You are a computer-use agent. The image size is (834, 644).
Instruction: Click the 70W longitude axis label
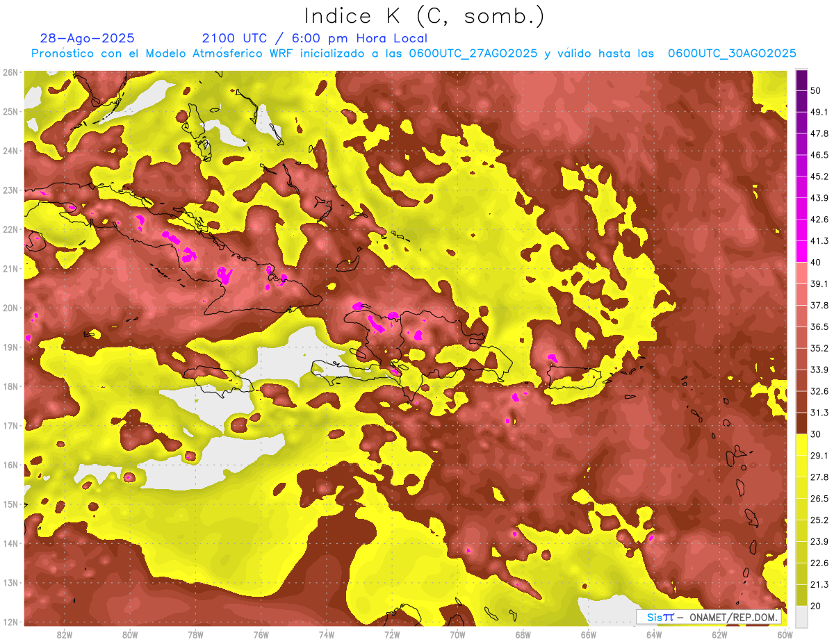coord(457,634)
